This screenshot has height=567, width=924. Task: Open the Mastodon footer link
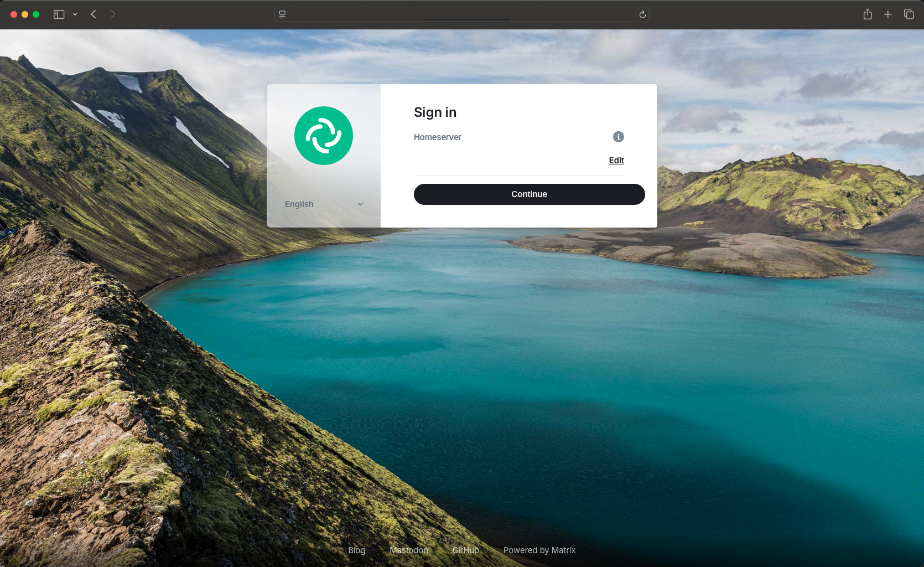409,550
